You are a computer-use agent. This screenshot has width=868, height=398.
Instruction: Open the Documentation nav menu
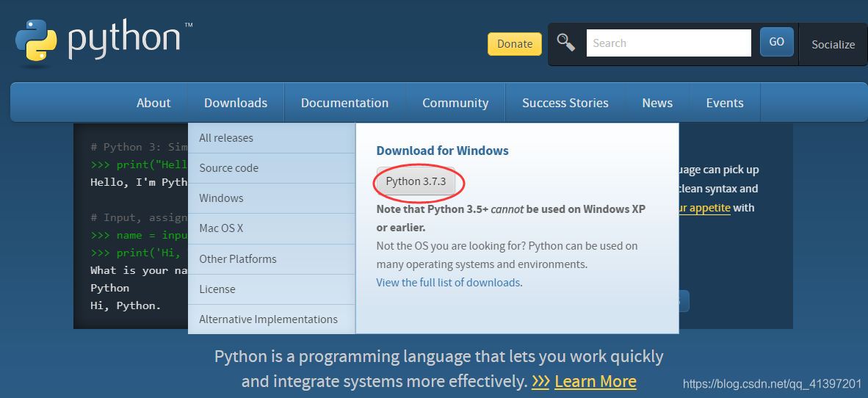[x=345, y=103]
